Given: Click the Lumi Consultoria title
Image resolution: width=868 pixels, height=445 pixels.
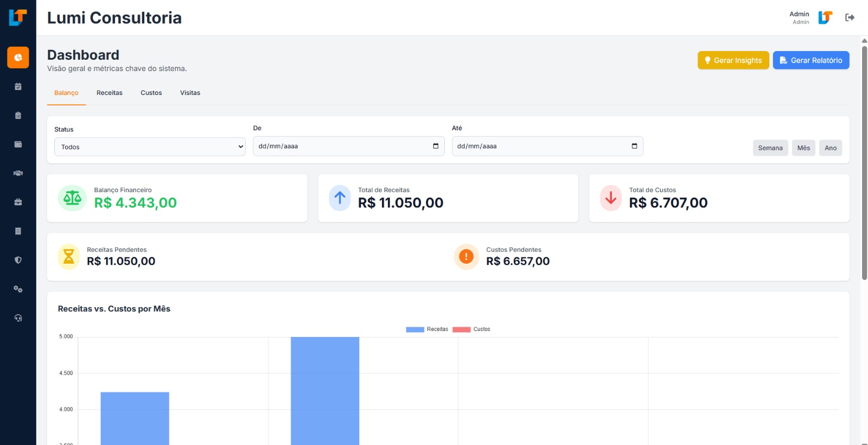Looking at the screenshot, I should pyautogui.click(x=114, y=17).
